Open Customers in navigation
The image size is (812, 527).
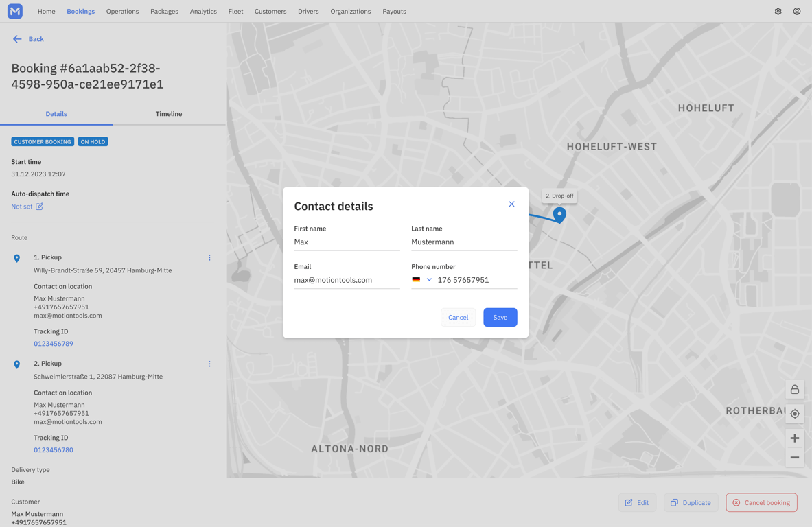pos(270,12)
